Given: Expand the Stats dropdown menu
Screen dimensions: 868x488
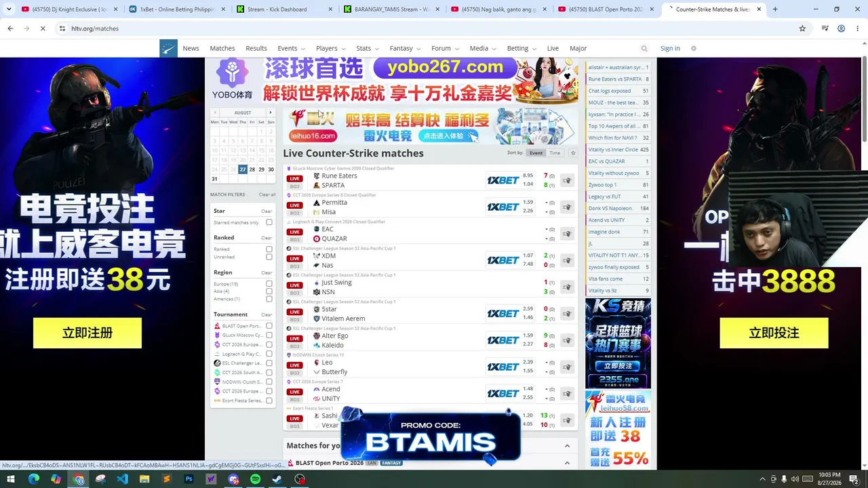Looking at the screenshot, I should [368, 48].
